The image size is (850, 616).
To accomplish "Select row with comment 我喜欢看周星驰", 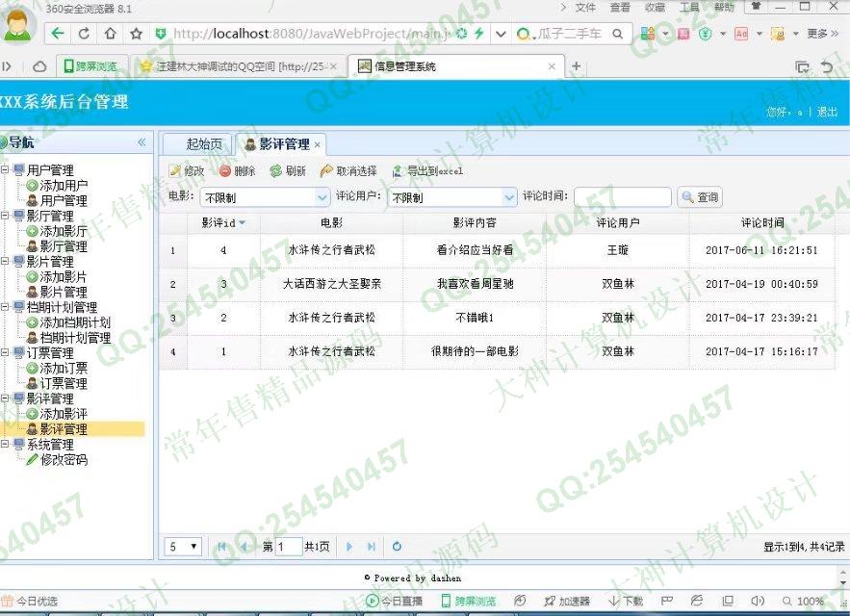I will [x=497, y=284].
